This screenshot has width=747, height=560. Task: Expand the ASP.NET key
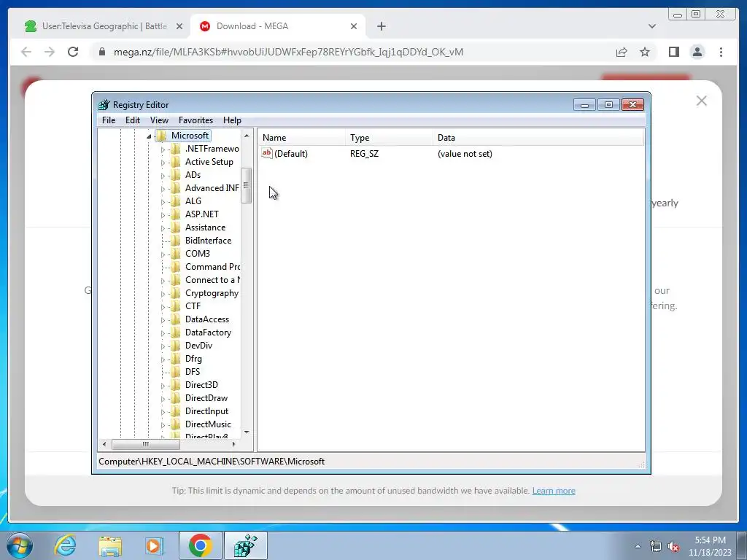point(163,215)
